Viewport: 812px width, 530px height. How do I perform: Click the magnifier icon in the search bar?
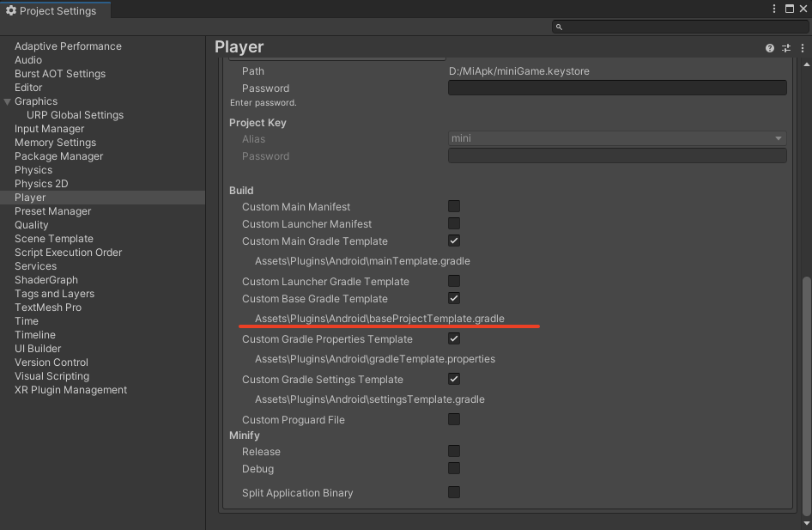click(x=558, y=27)
